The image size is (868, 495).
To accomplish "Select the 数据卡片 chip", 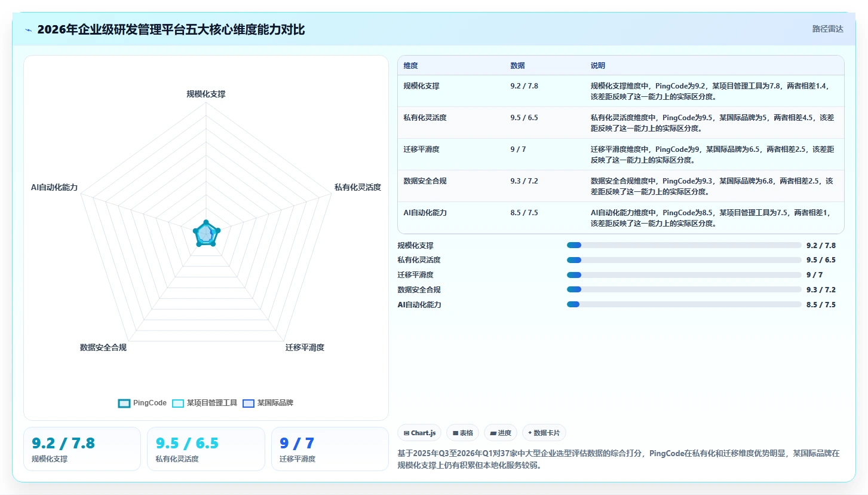I will click(x=544, y=433).
